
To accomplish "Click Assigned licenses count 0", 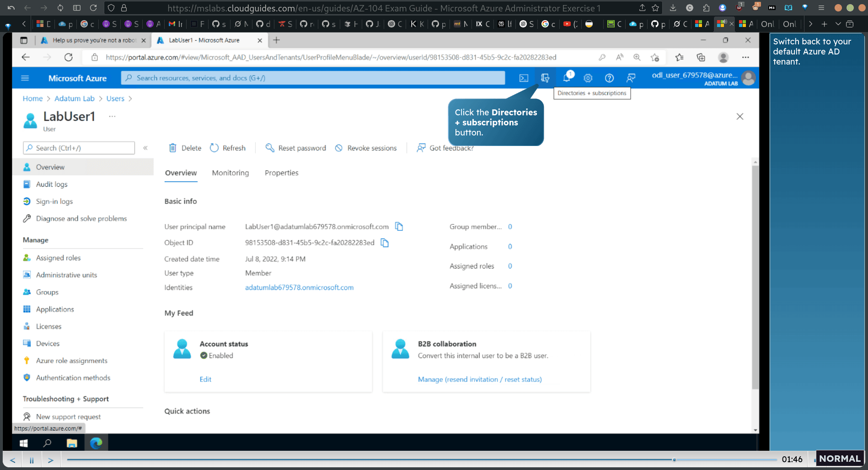I will (x=510, y=286).
